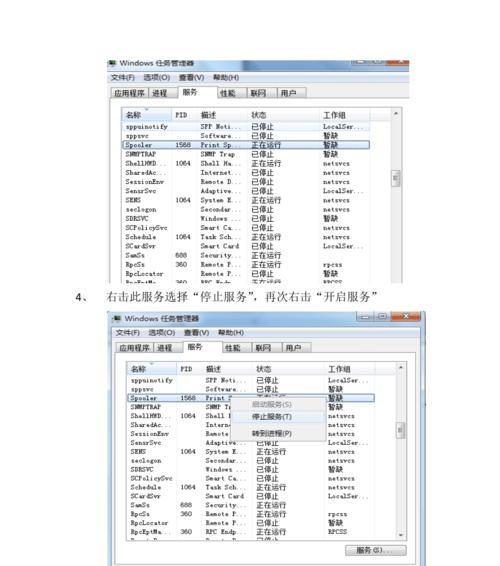This screenshot has width=500, height=566.
Task: Select seclogon row in lower window
Action: click(251, 461)
